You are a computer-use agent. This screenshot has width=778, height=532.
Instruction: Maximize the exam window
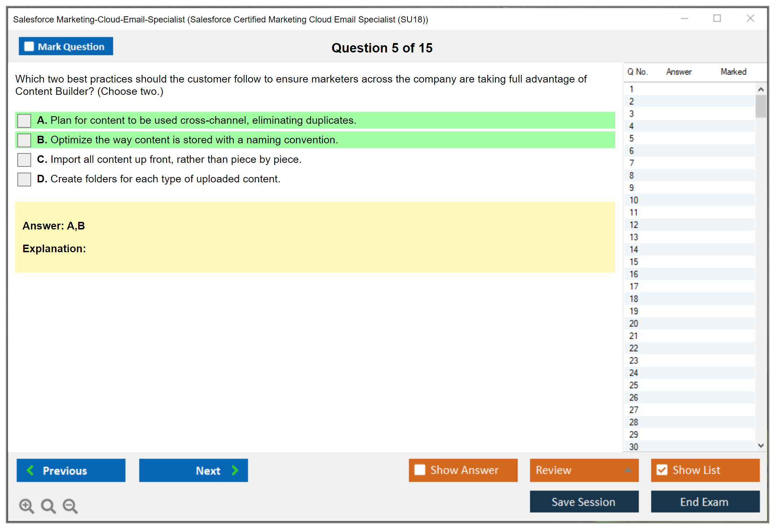coord(717,18)
